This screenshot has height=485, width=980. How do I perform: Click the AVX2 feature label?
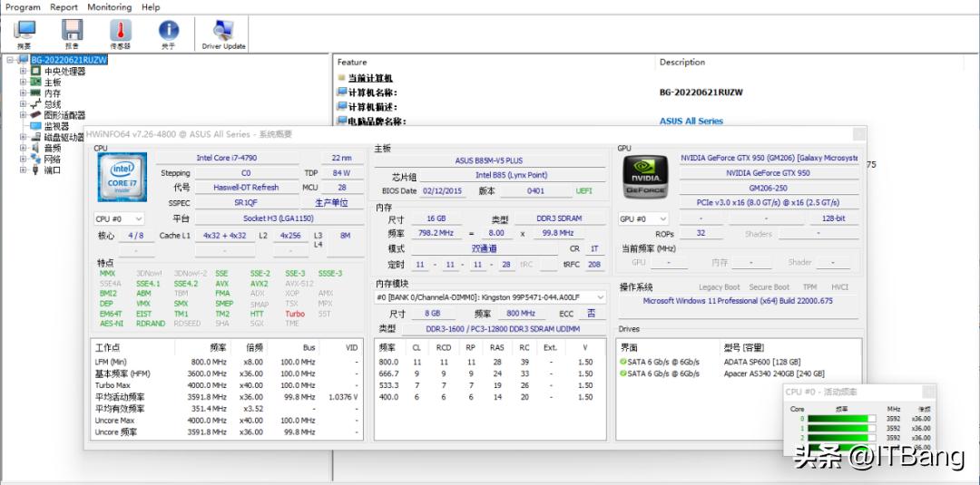click(x=260, y=284)
